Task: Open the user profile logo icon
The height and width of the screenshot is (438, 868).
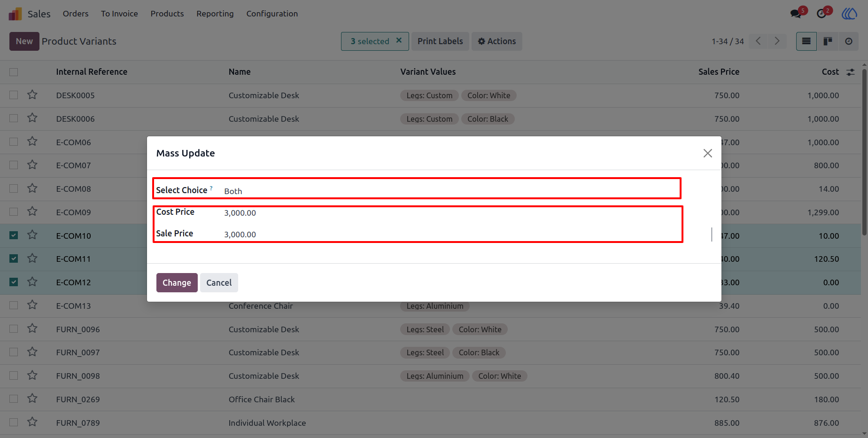Action: (849, 14)
